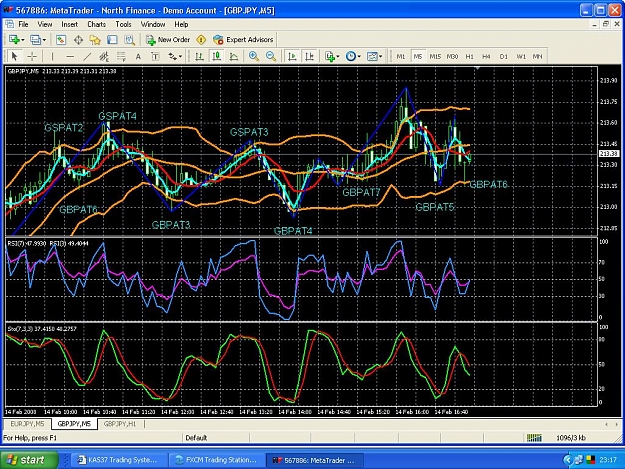Screen dimensions: 625x469
Task: Switch chart to M30 timeframe
Action: [x=452, y=57]
